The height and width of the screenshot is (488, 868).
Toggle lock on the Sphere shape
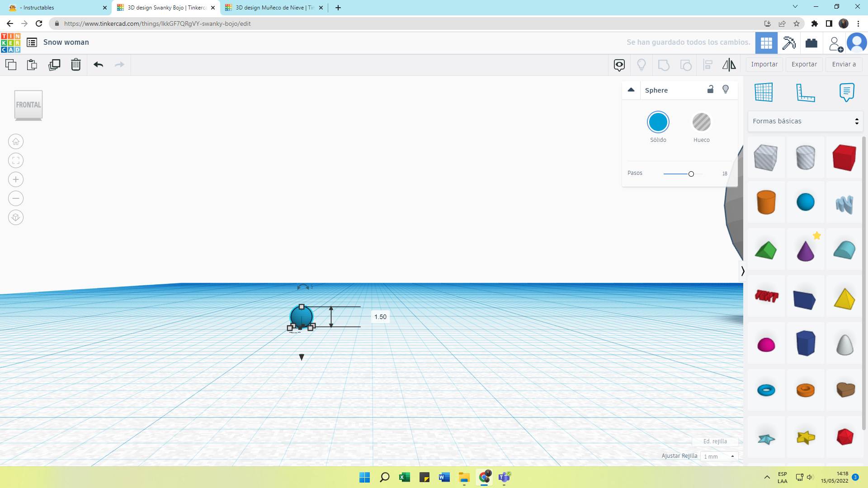coord(710,89)
